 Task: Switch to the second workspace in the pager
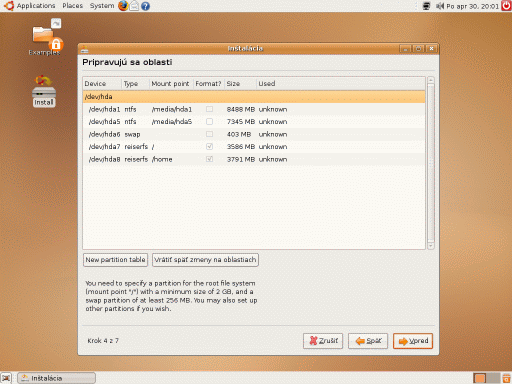493,378
